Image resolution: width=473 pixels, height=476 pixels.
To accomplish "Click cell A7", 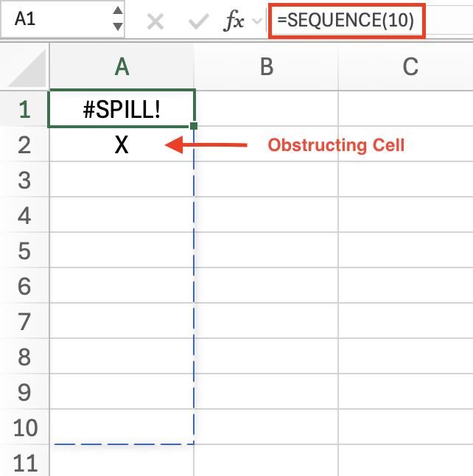I will coord(122,321).
